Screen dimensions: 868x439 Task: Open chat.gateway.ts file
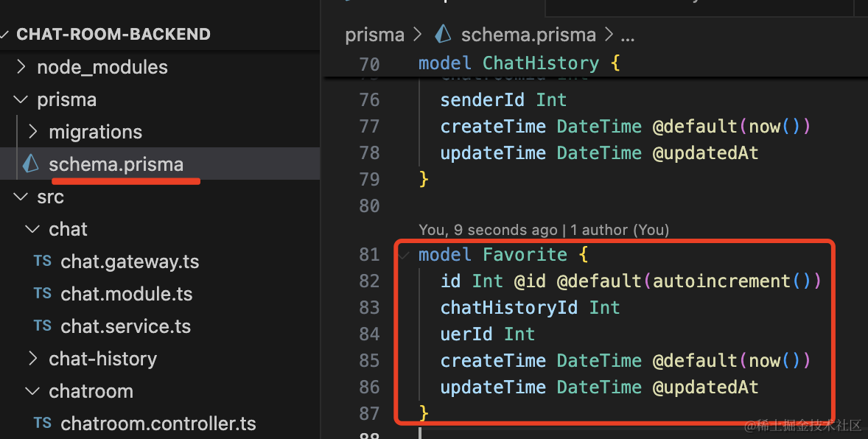point(130,261)
